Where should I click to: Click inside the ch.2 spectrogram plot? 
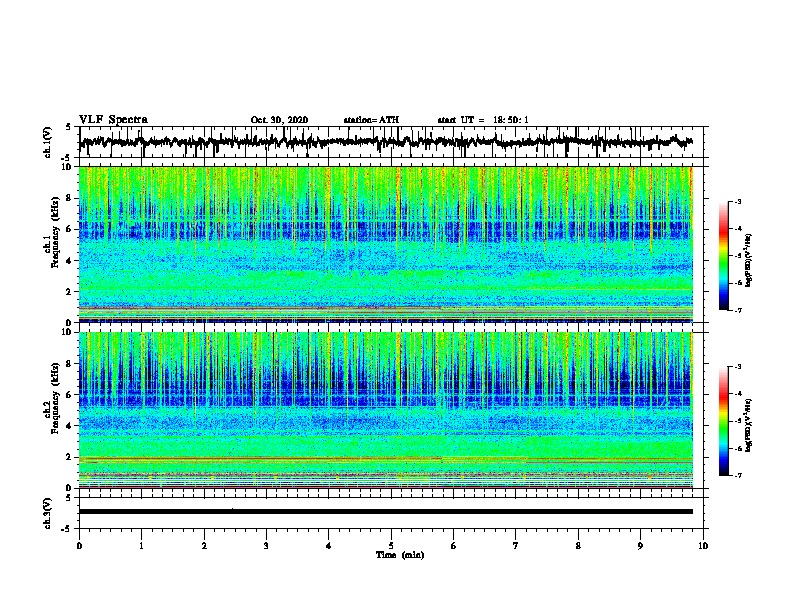[x=386, y=410]
